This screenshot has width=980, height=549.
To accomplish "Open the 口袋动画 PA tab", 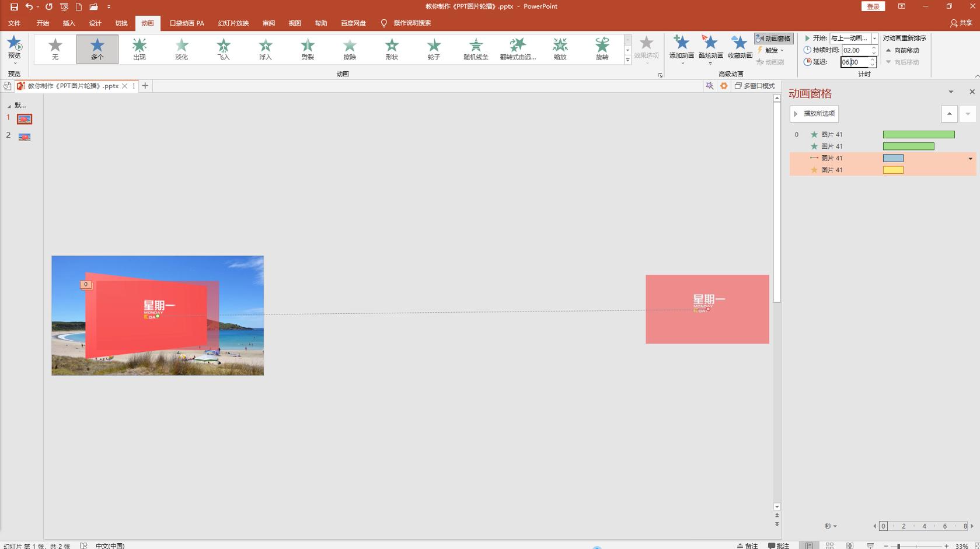I will point(187,23).
